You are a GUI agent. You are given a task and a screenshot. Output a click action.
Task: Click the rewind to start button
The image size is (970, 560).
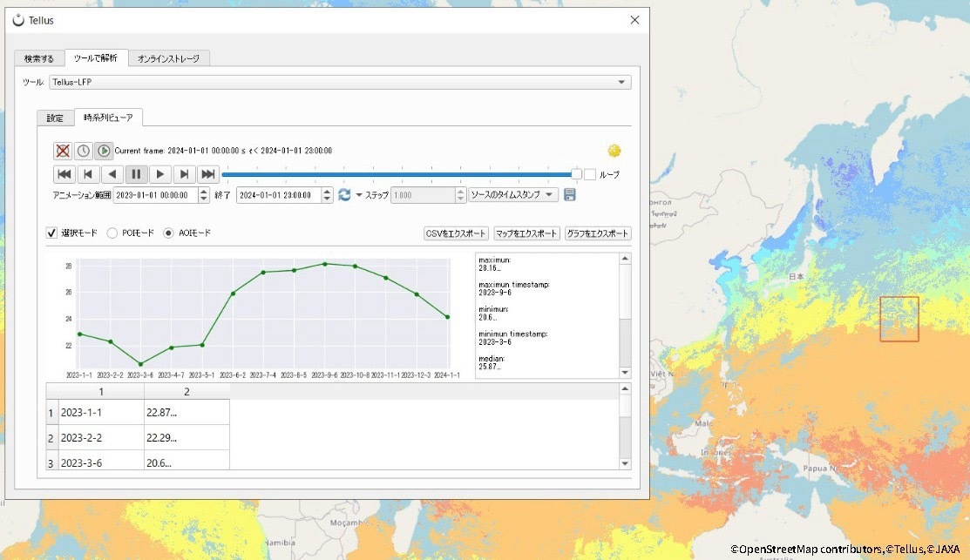tap(64, 174)
